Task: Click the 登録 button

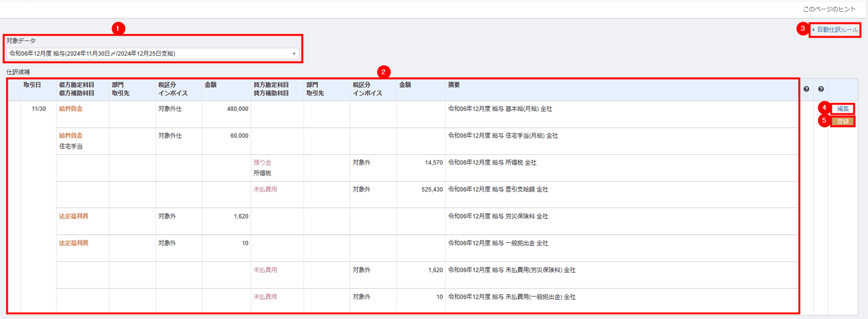Action: point(843,121)
